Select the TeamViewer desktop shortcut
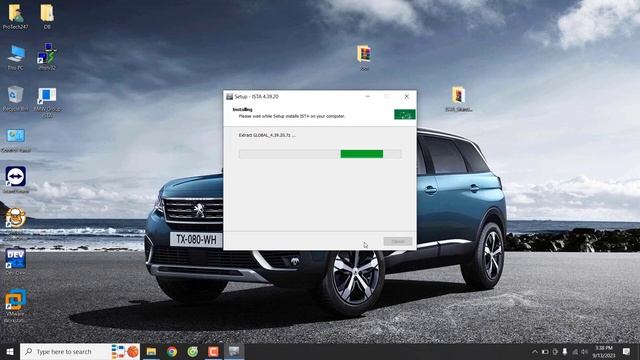Viewport: 640px width, 360px height. [x=16, y=180]
